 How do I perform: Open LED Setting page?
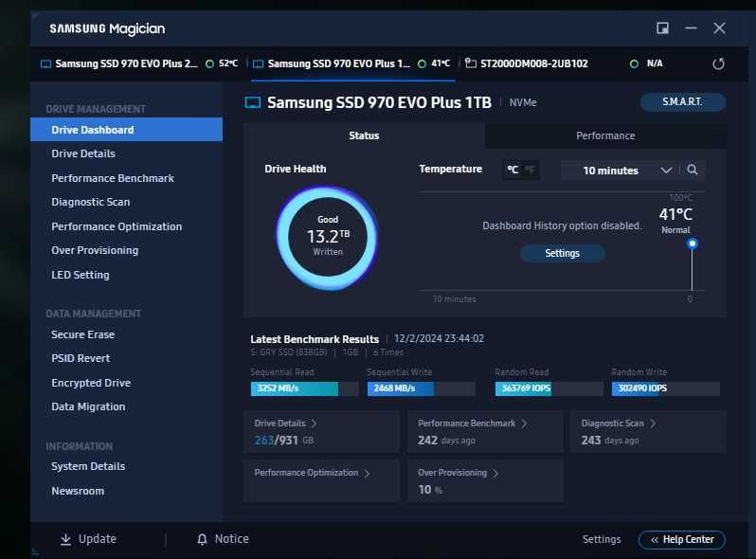tap(126, 275)
